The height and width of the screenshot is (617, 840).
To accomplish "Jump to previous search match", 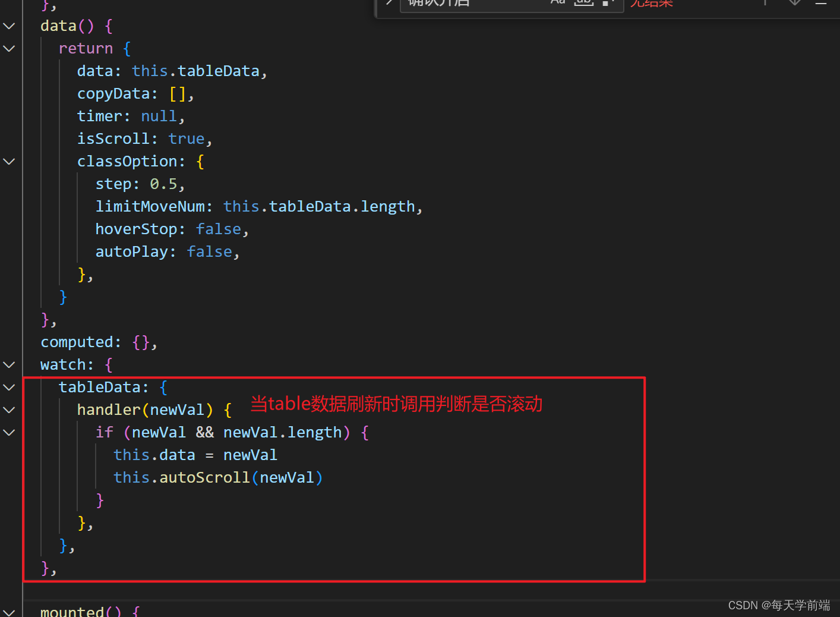I will [x=765, y=3].
